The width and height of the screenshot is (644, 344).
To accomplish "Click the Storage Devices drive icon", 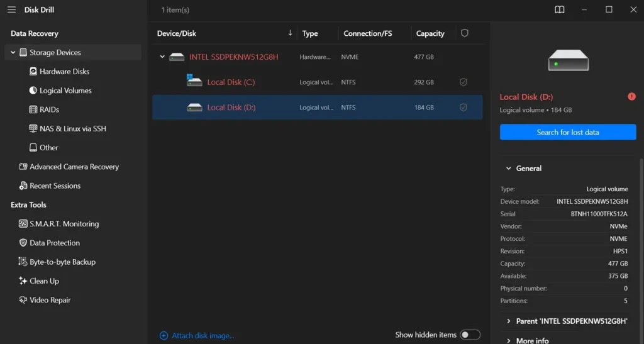I will (23, 52).
